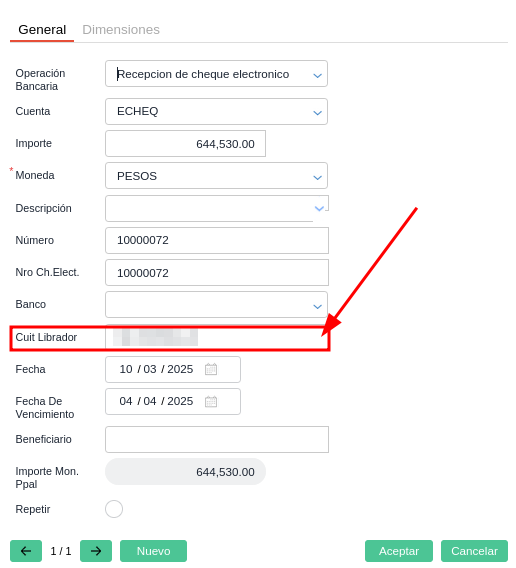Image resolution: width=516 pixels, height=568 pixels.
Task: Expand the Moneda PESOS dropdown
Action: pos(317,177)
